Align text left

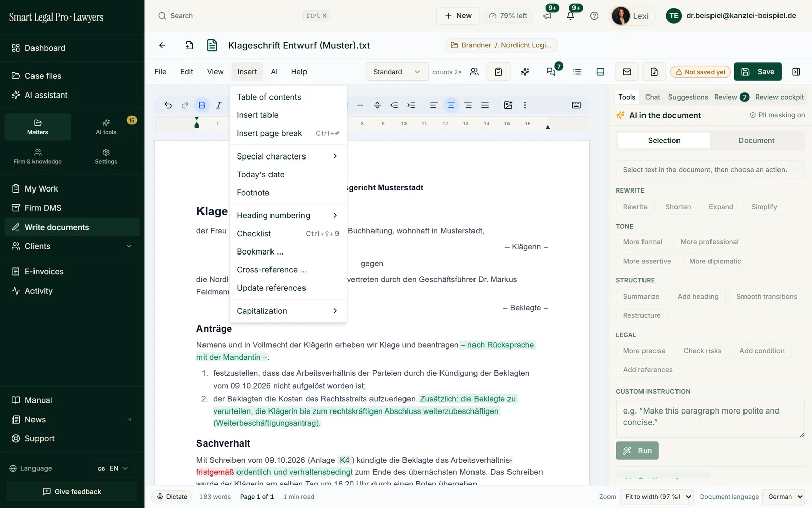tap(434, 105)
